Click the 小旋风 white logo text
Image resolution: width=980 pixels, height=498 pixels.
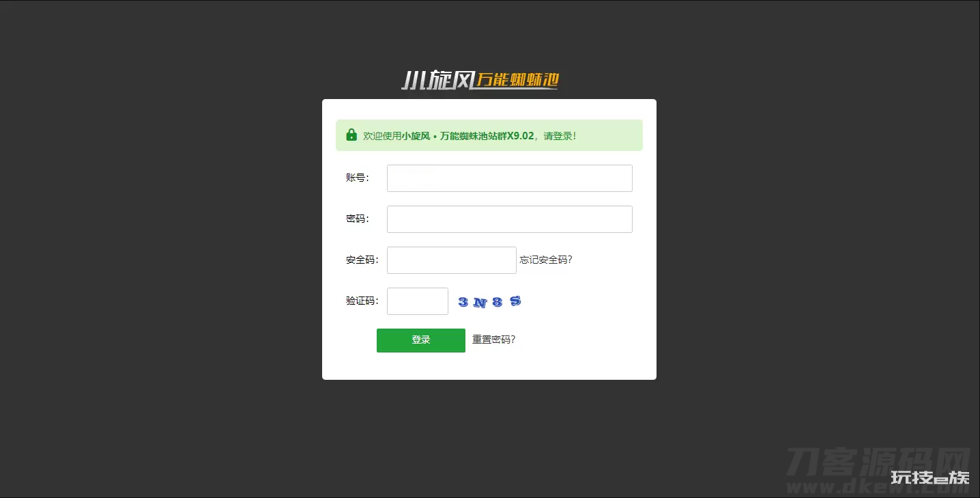coord(437,81)
